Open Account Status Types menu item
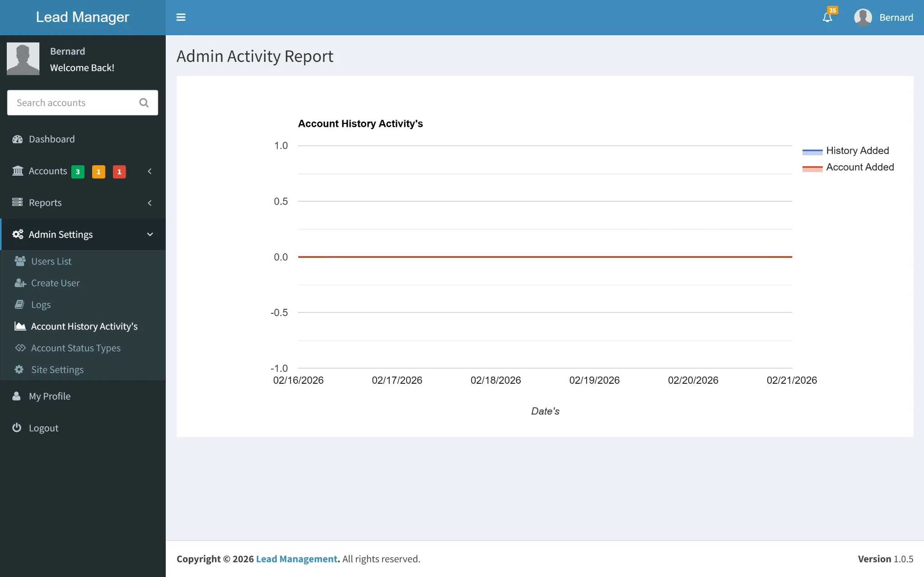924x577 pixels. (75, 348)
